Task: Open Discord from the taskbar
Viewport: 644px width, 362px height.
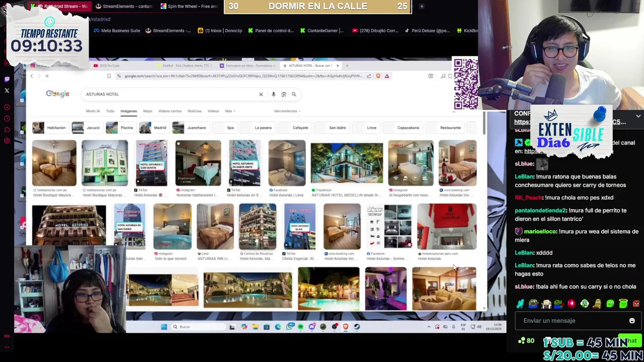Action: coord(312,327)
